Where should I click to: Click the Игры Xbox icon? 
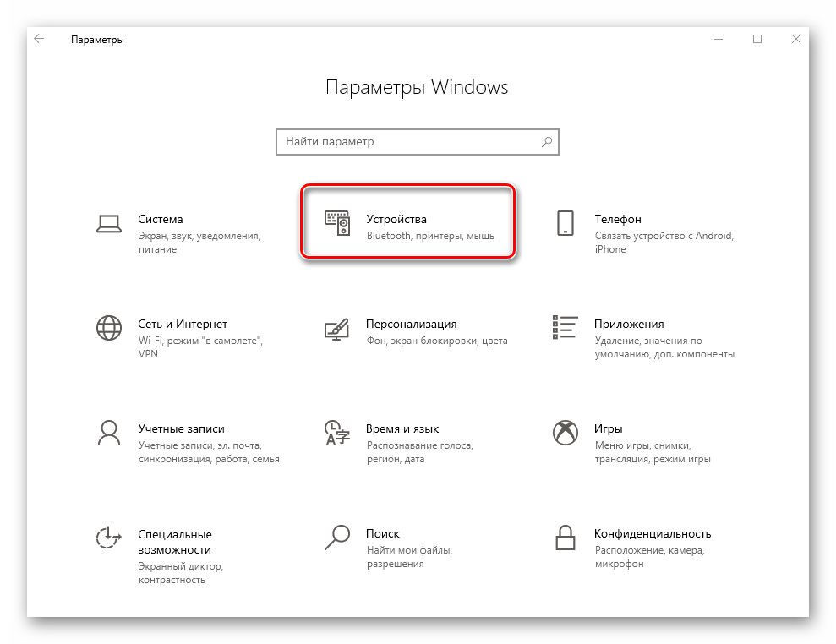(565, 433)
